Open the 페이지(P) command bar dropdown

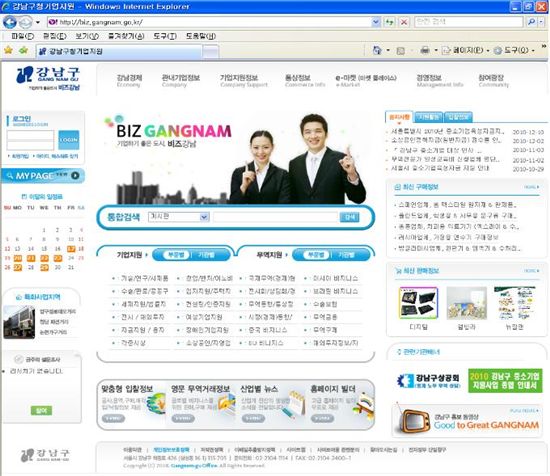[x=465, y=51]
